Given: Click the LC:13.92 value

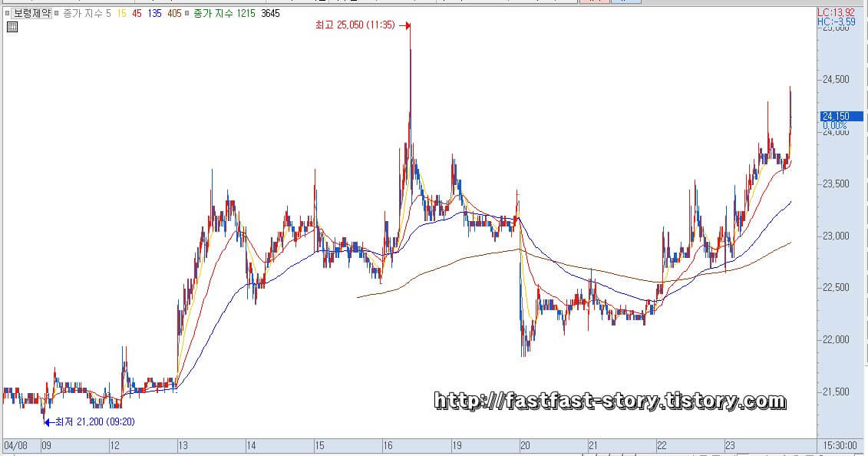Looking at the screenshot, I should click(836, 13).
